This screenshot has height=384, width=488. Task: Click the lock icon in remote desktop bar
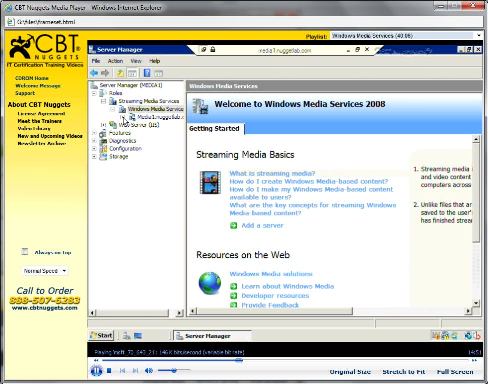[213, 49]
